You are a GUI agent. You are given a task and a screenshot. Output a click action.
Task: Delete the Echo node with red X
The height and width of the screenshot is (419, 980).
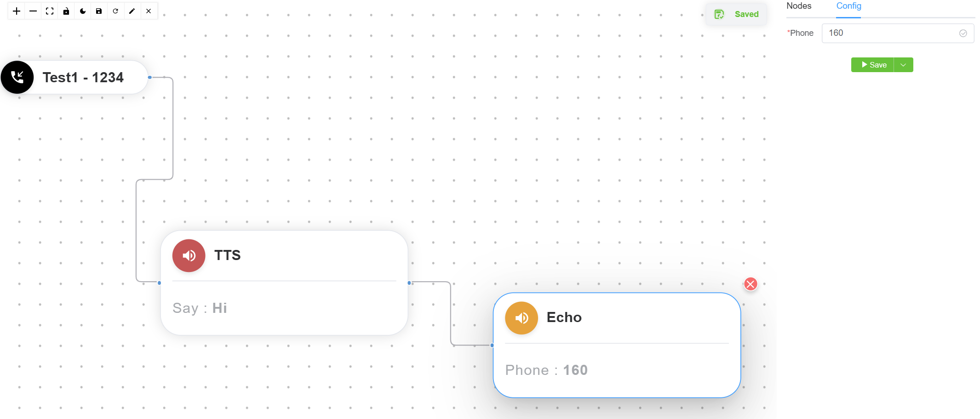click(751, 284)
